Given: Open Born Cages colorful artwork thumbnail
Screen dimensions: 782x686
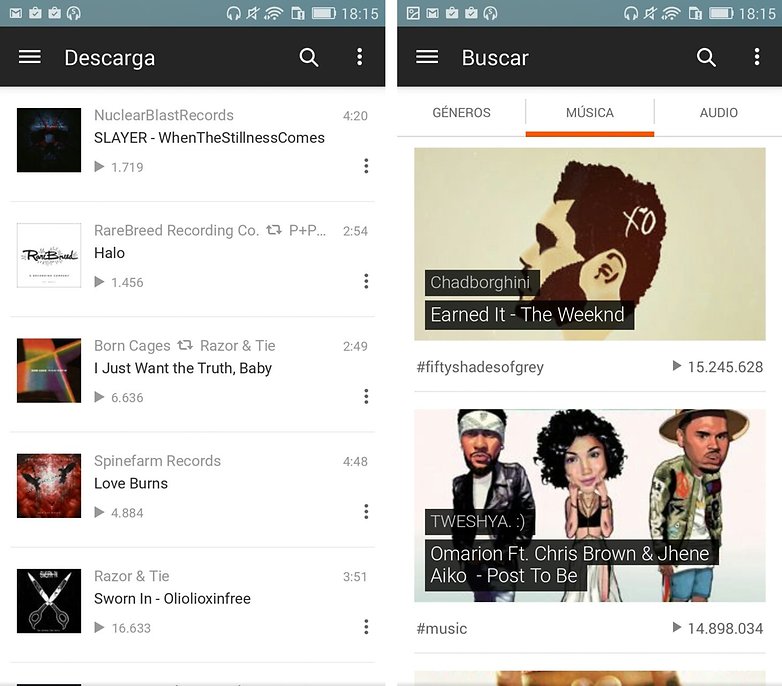Looking at the screenshot, I should 49,370.
